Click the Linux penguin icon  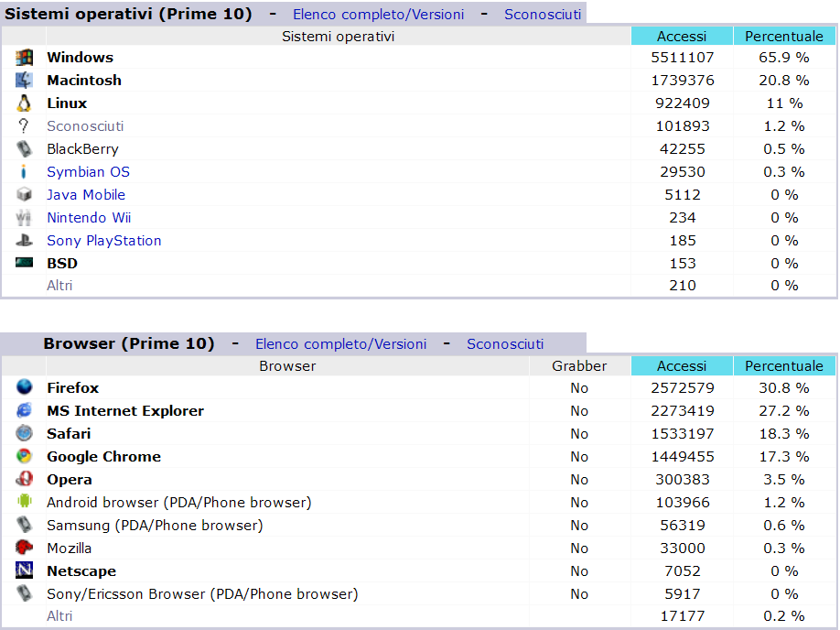24,103
